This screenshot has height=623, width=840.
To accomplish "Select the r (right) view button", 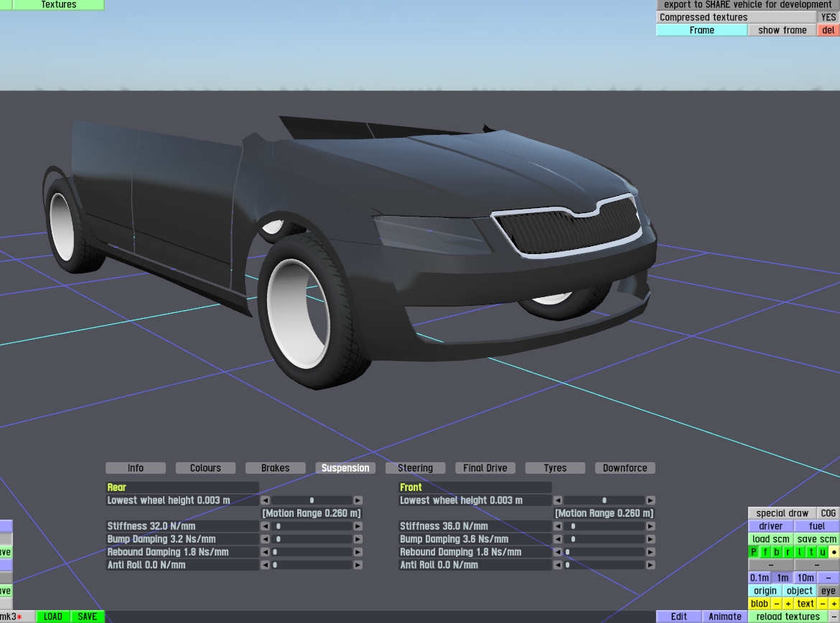I will click(x=788, y=552).
